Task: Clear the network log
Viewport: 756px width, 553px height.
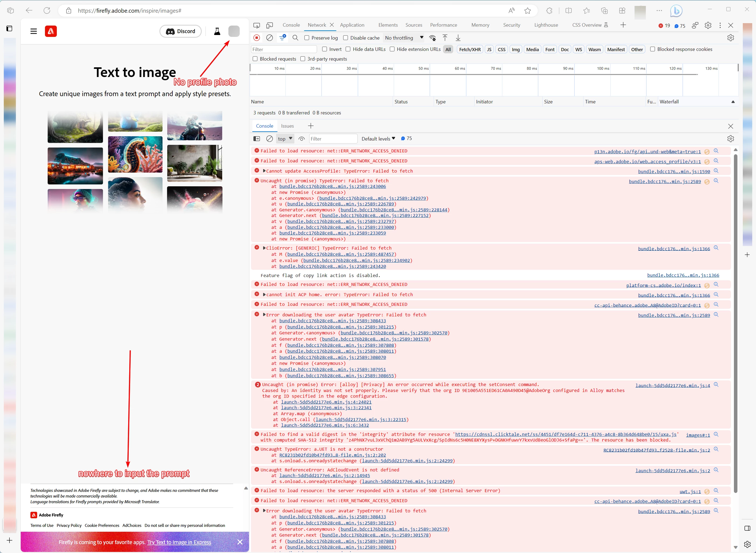Action: coord(270,38)
